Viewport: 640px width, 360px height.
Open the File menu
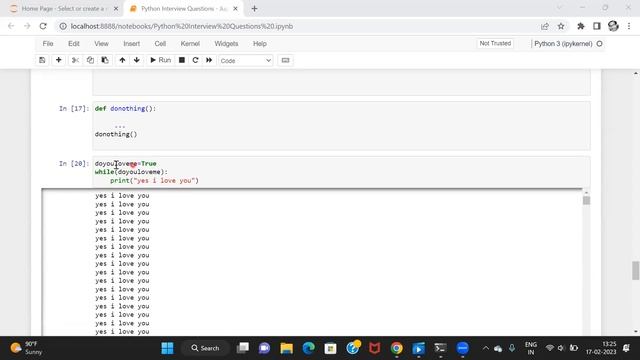[x=48, y=44]
